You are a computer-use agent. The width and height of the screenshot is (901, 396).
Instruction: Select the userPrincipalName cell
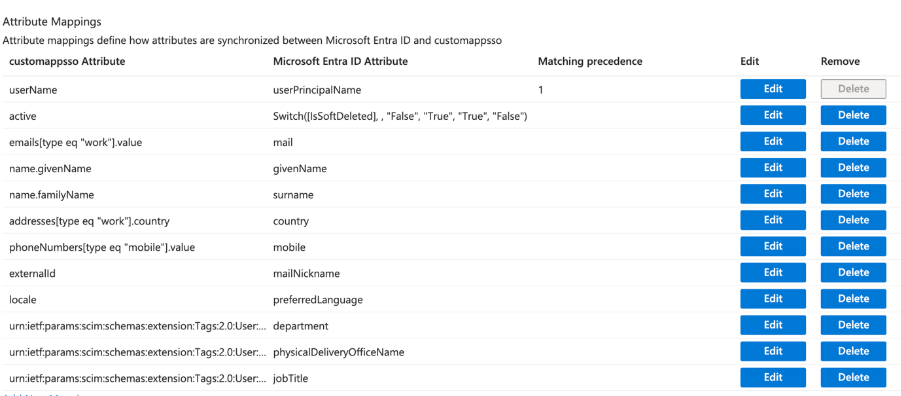click(x=317, y=90)
